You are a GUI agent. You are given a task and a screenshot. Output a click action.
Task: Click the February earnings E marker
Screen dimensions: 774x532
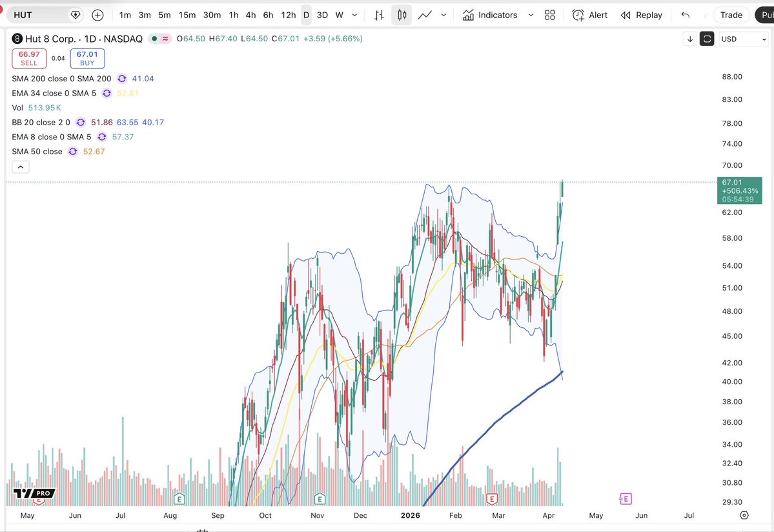coord(492,498)
